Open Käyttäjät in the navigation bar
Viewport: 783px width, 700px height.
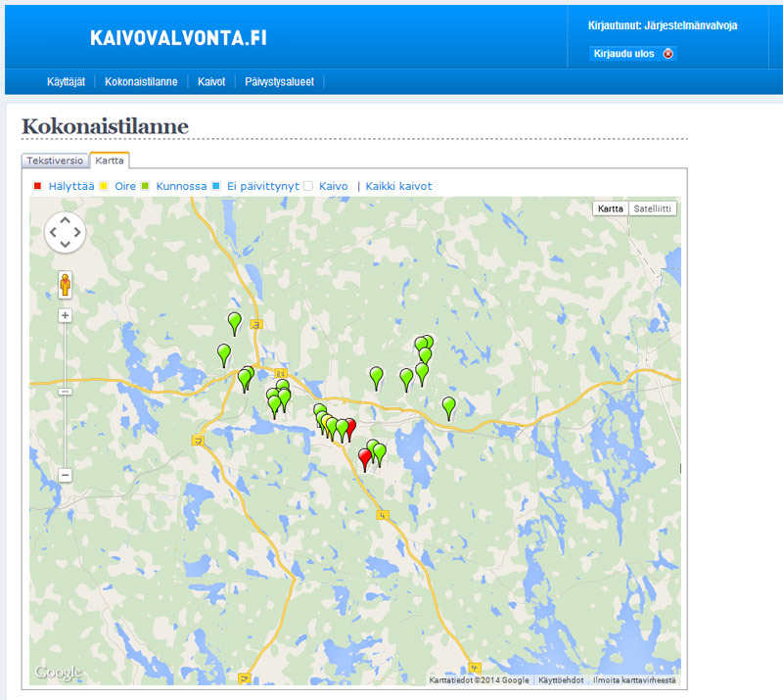(x=68, y=82)
